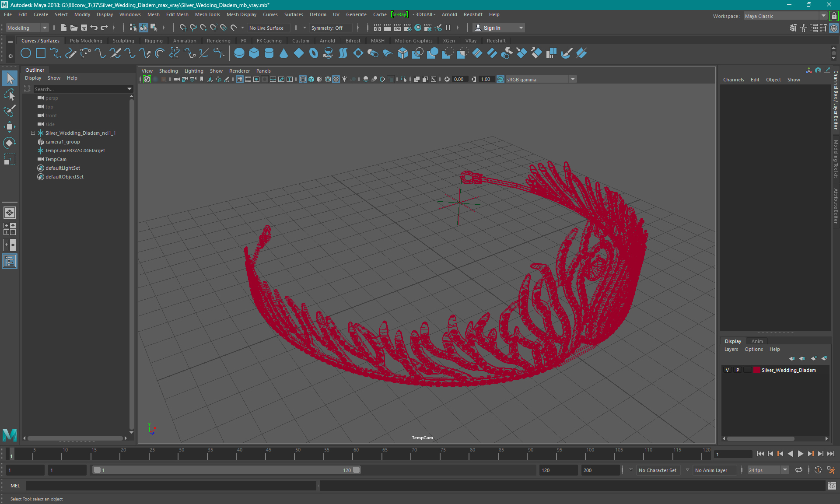Play the animation forwards
Viewport: 840px width, 504px height.
tap(800, 454)
